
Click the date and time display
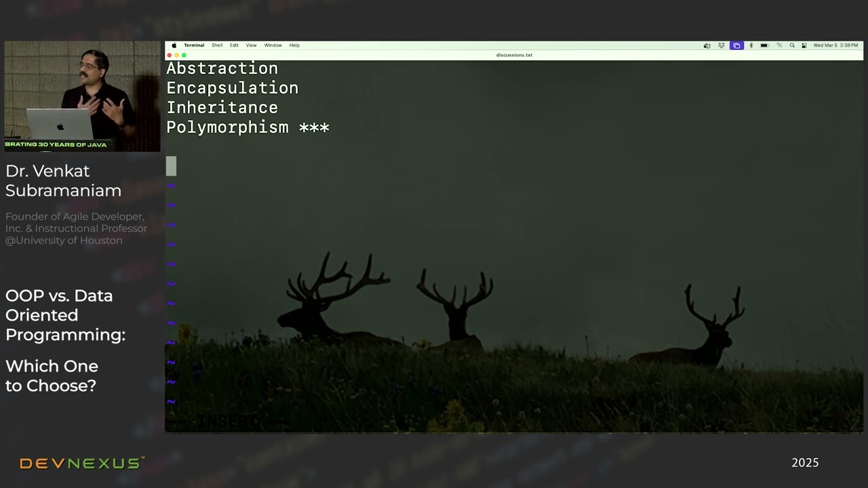point(835,45)
